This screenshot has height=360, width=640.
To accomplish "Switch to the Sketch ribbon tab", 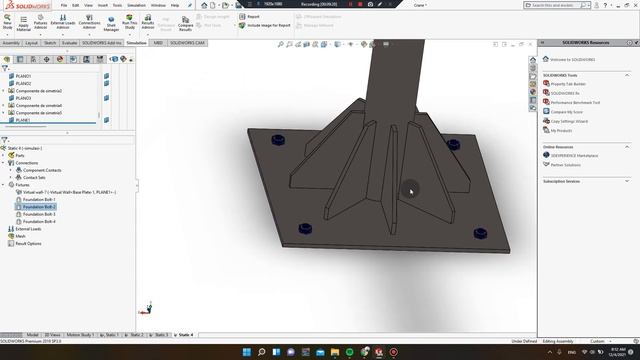I will tap(50, 43).
